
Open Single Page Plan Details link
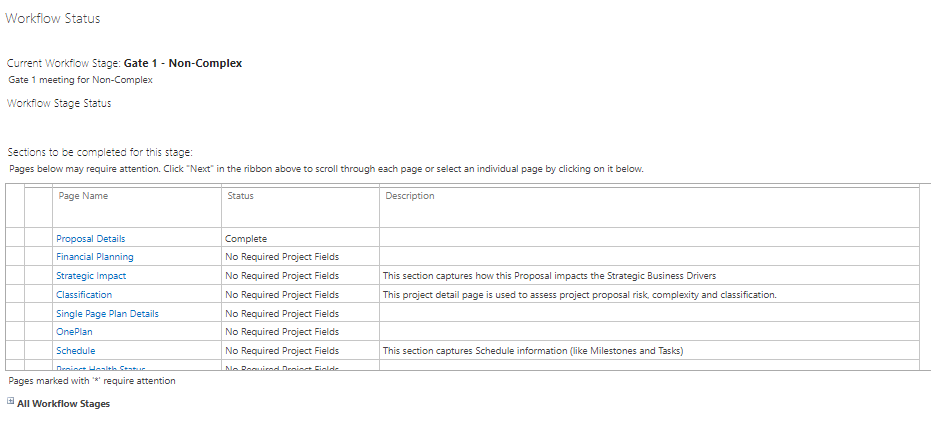tap(107, 314)
